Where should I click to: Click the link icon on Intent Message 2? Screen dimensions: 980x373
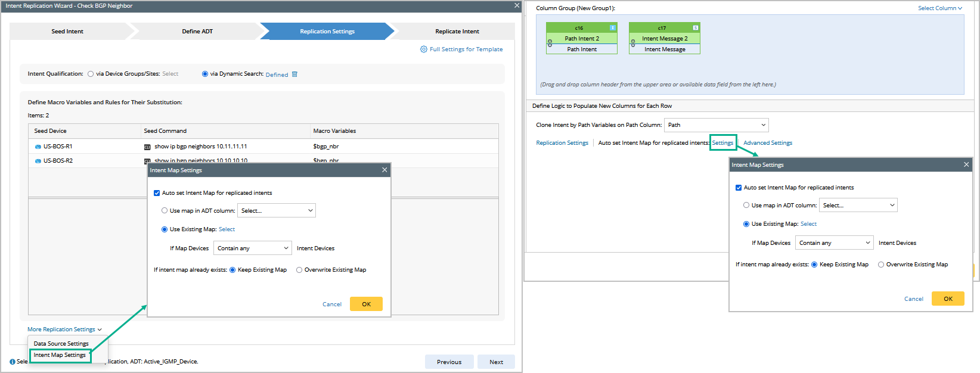click(633, 43)
